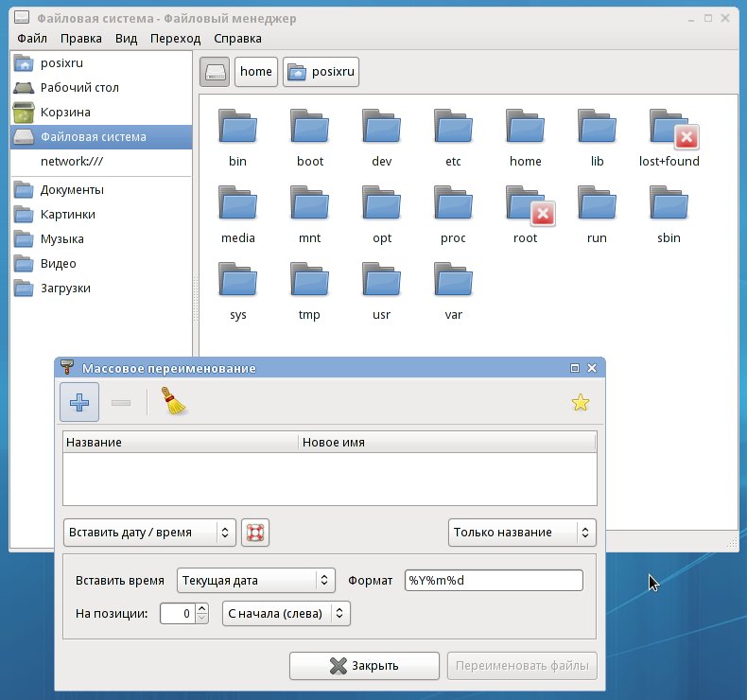747x700 pixels.
Task: Click the clear list broom icon
Action: pos(173,401)
